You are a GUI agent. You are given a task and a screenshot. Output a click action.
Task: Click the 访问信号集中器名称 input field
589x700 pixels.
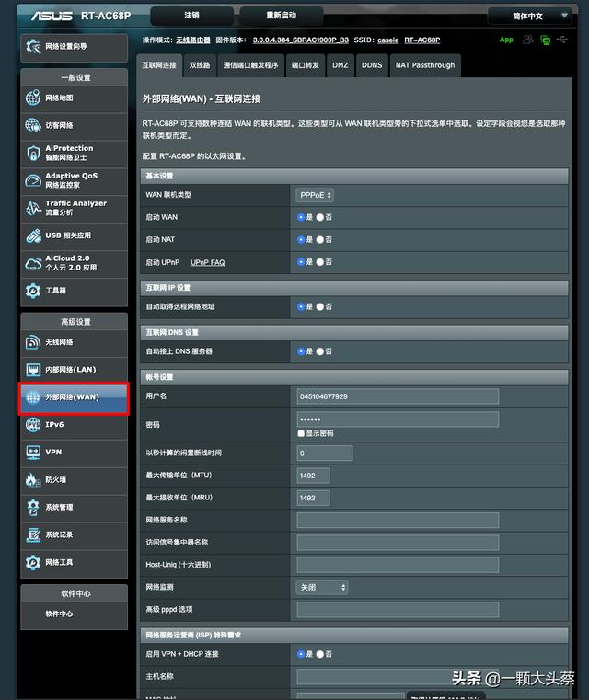tap(398, 543)
